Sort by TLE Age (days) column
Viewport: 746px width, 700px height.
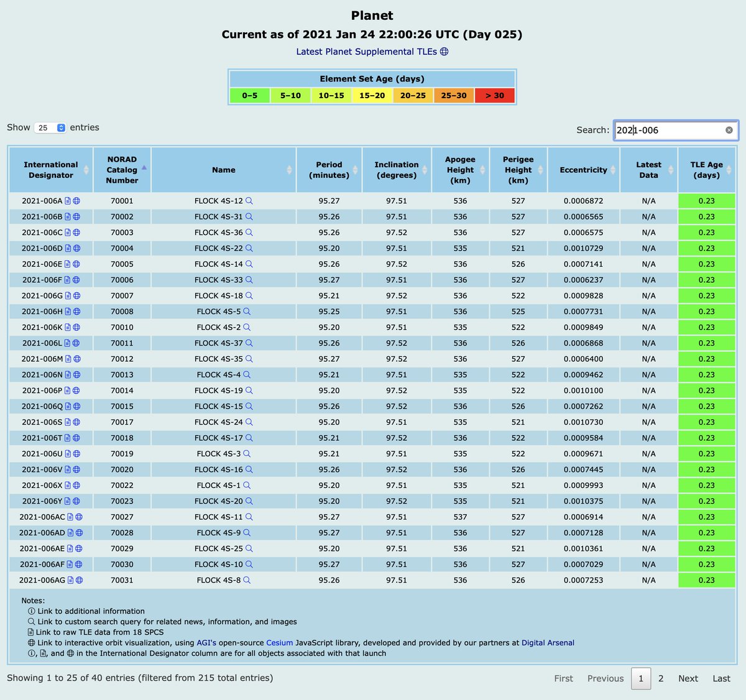(707, 170)
